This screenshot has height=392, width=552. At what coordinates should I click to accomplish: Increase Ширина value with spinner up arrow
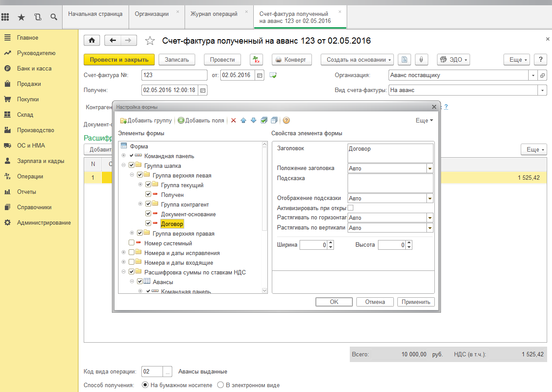click(x=331, y=243)
